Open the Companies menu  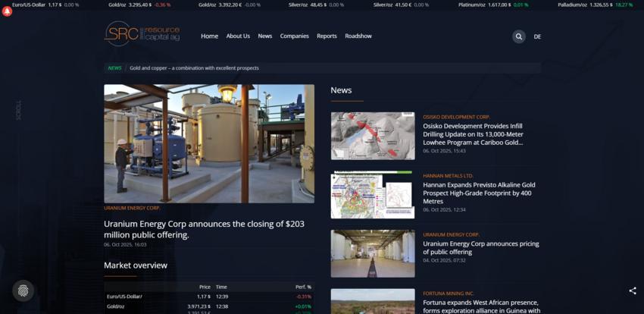[x=294, y=36]
